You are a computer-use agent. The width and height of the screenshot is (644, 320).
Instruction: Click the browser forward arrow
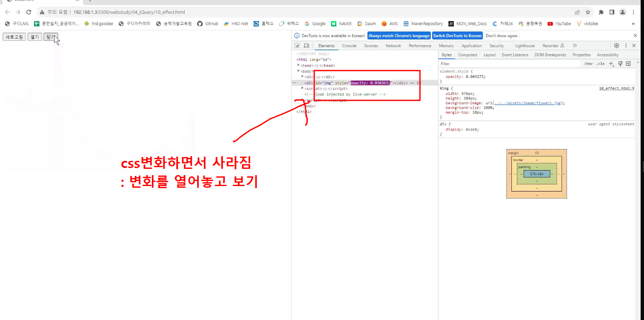point(18,12)
